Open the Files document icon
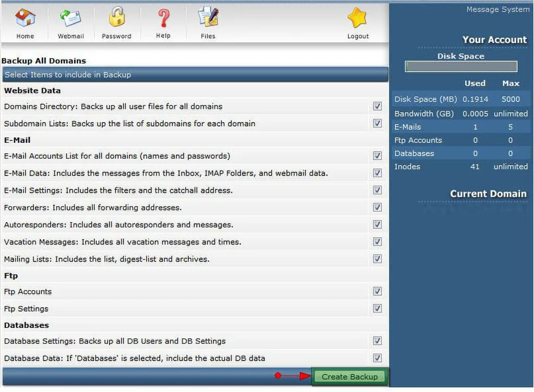 click(208, 17)
